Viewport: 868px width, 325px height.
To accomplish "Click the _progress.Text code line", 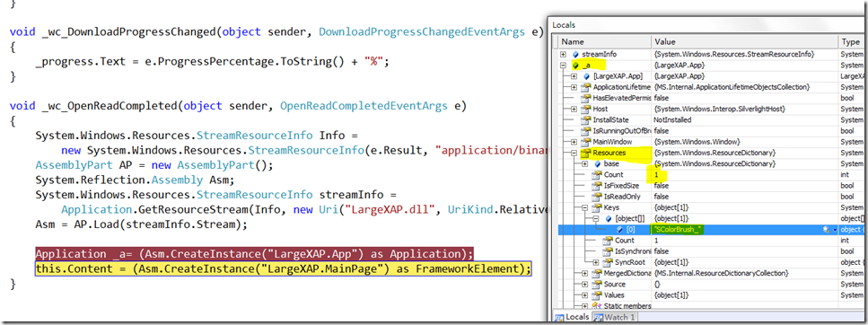I will pos(213,63).
